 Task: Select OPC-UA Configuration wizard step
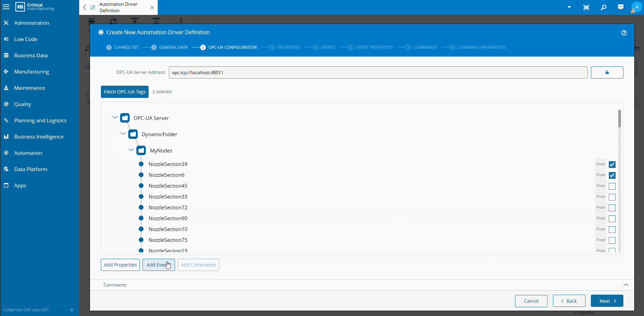[228, 47]
